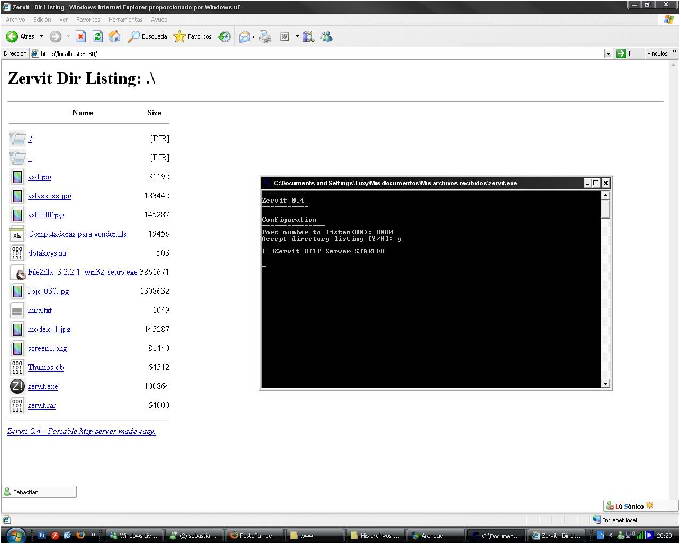
Task: Click scroll down arrow in console window
Action: coord(605,383)
